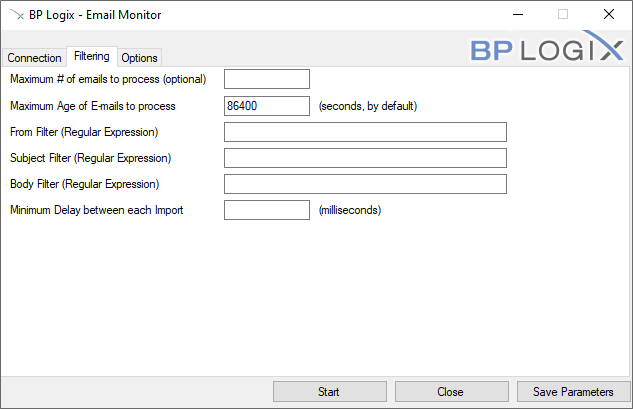Click the maximize window icon
The height and width of the screenshot is (409, 633).
pyautogui.click(x=563, y=15)
